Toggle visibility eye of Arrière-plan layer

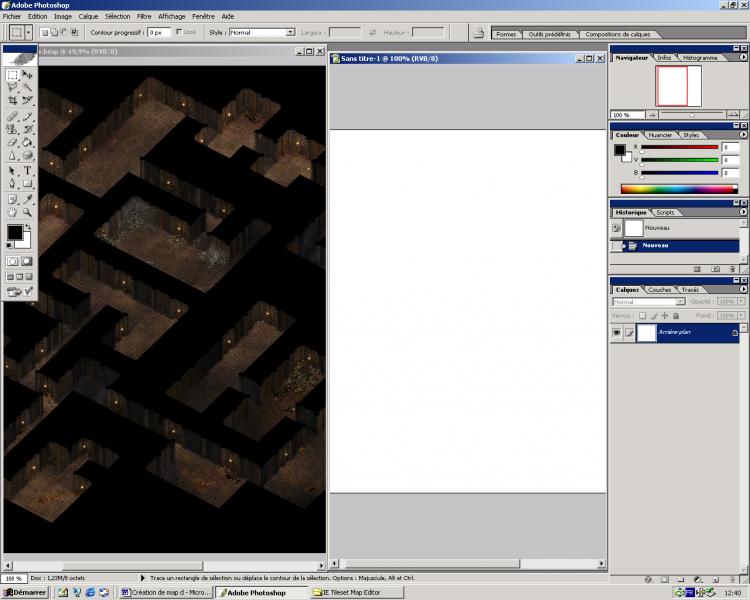point(617,333)
